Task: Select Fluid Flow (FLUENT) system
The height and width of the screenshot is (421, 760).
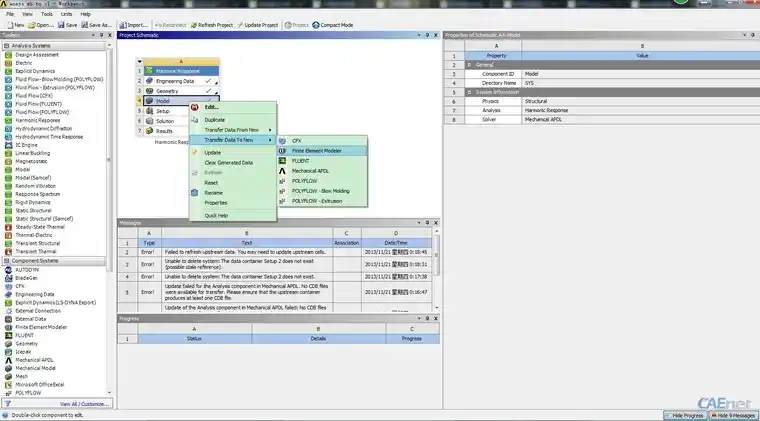Action: click(x=38, y=104)
